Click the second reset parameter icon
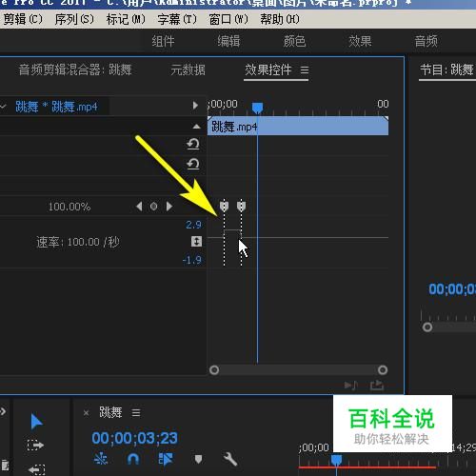 coord(193,164)
